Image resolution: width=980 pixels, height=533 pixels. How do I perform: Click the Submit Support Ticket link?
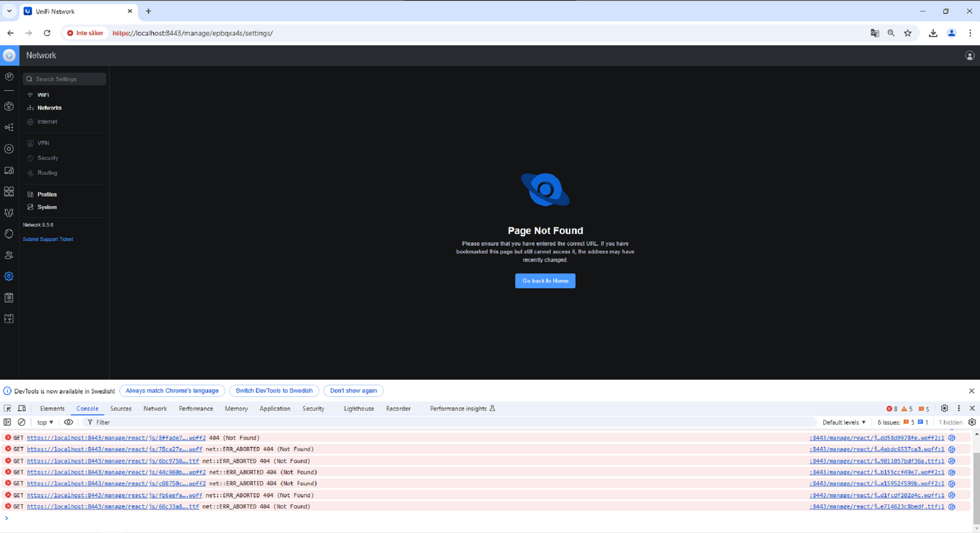tap(48, 239)
